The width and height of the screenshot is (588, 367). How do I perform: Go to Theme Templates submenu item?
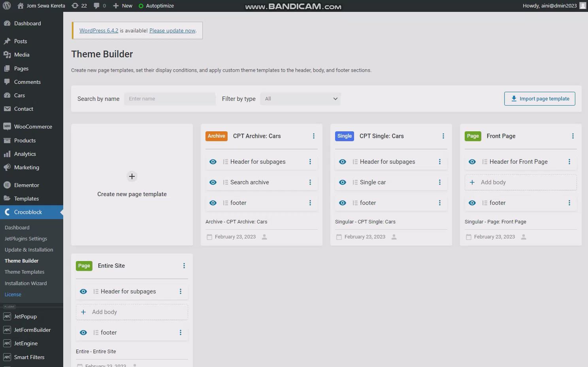pos(24,272)
